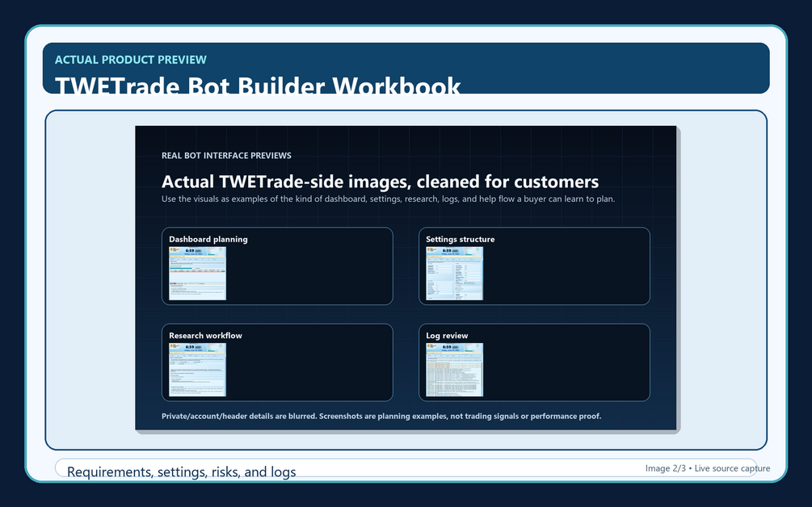The width and height of the screenshot is (812, 507).
Task: Click the 'Actual TWETrade-side images' headline
Action: [380, 181]
